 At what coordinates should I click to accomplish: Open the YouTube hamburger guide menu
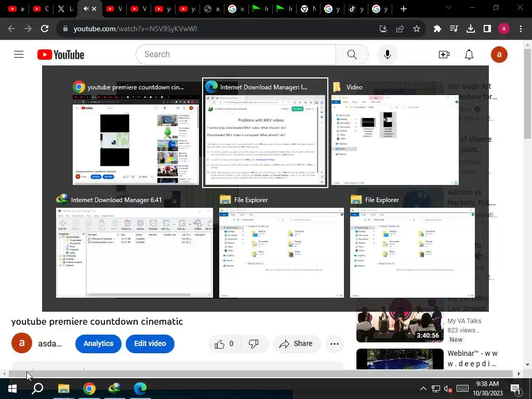tap(19, 54)
